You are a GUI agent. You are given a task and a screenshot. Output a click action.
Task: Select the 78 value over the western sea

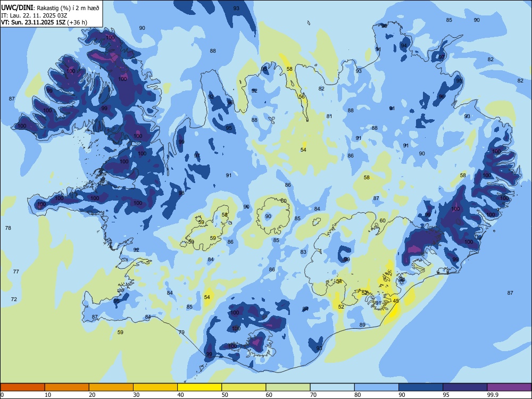pyautogui.click(x=8, y=228)
